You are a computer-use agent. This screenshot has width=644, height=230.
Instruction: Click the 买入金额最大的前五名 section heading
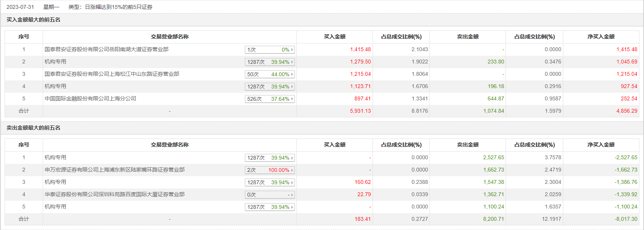33,20
